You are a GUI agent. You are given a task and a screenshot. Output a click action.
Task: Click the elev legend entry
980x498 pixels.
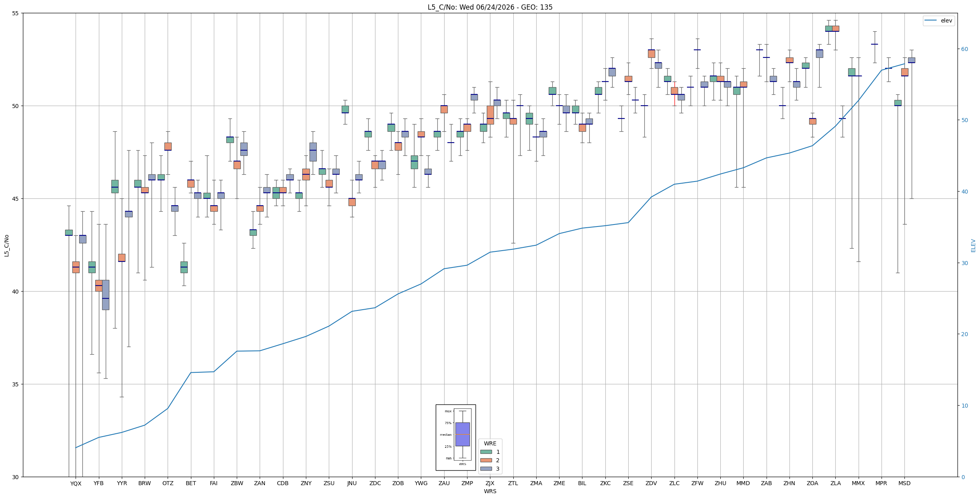pyautogui.click(x=939, y=20)
